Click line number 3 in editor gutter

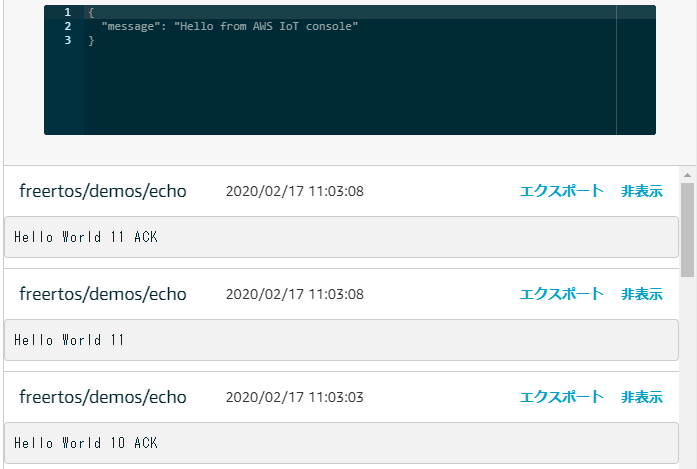tap(67, 40)
